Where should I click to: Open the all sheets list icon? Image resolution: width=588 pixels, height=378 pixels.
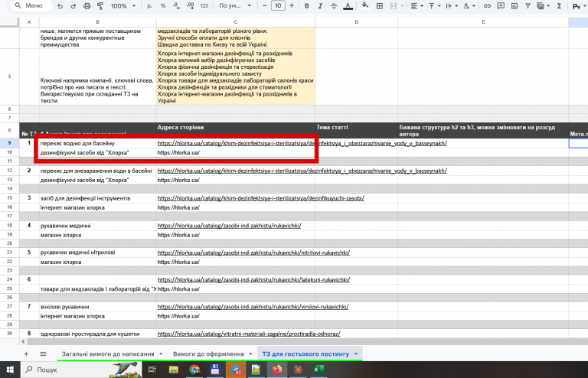[43, 354]
